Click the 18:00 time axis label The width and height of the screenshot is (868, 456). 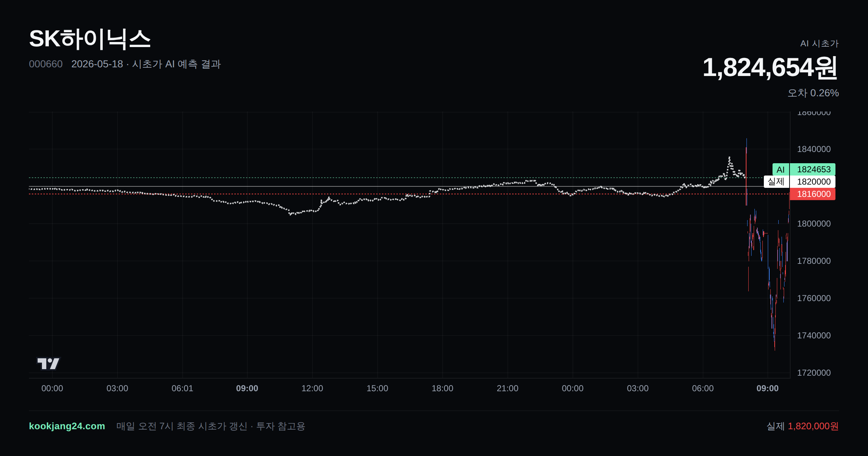(442, 388)
